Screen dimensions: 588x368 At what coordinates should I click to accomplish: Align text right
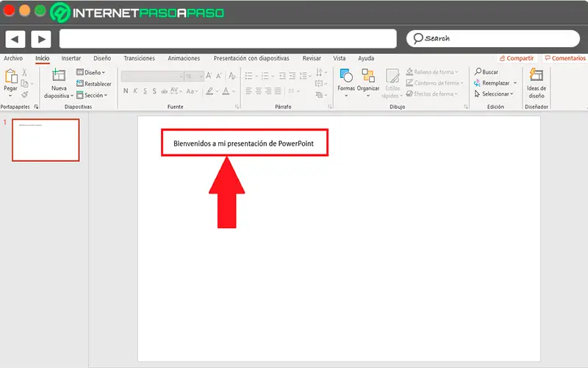268,91
